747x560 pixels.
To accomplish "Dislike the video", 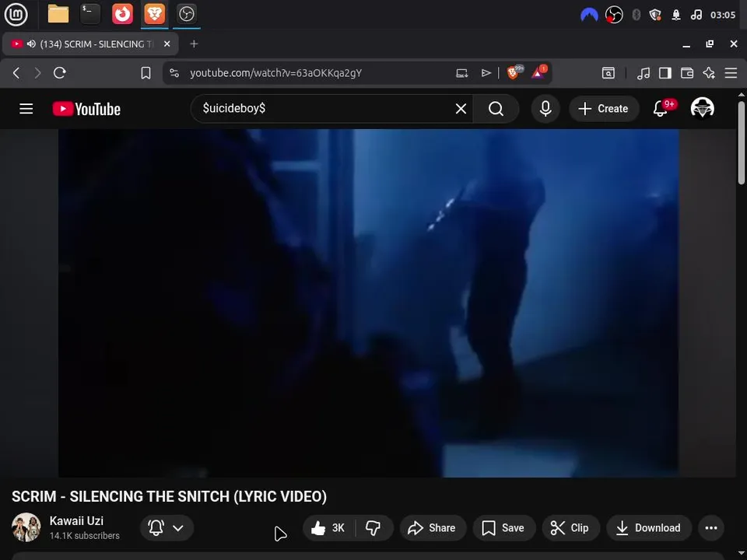I will (x=373, y=527).
